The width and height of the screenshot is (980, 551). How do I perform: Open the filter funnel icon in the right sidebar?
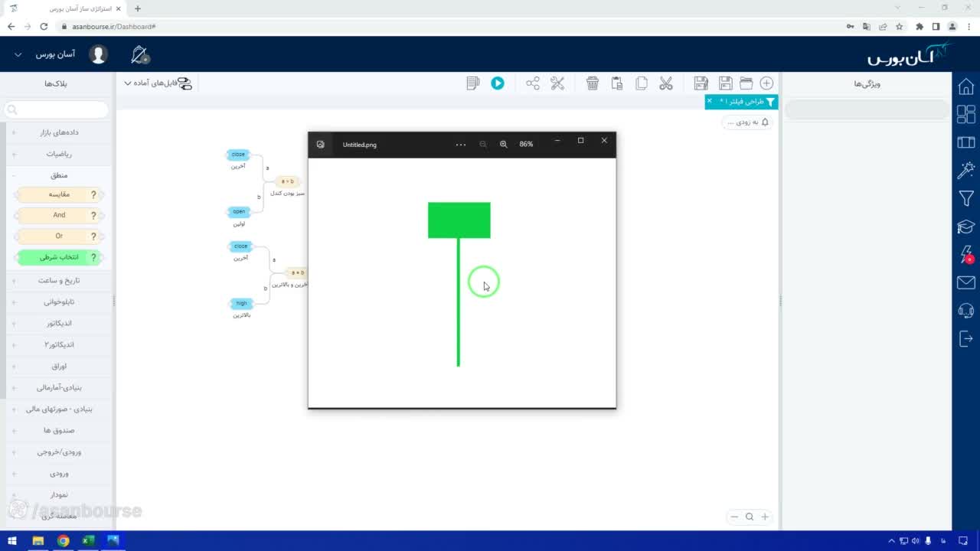(x=966, y=198)
